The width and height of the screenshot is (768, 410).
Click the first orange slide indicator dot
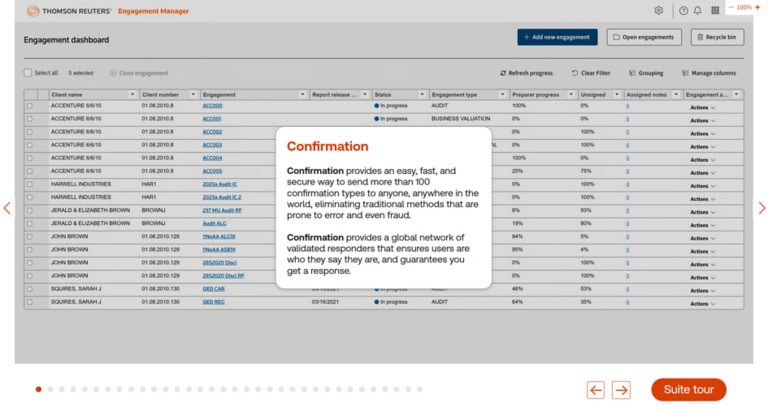click(x=38, y=389)
